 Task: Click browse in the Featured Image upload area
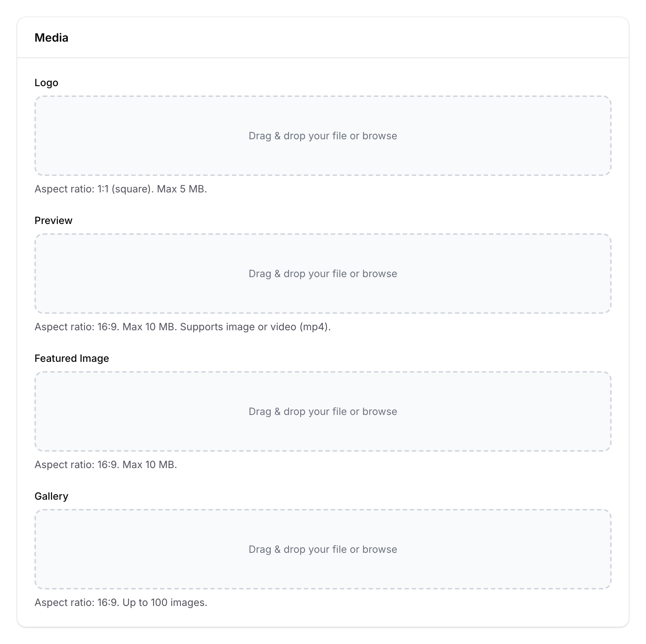coord(379,411)
